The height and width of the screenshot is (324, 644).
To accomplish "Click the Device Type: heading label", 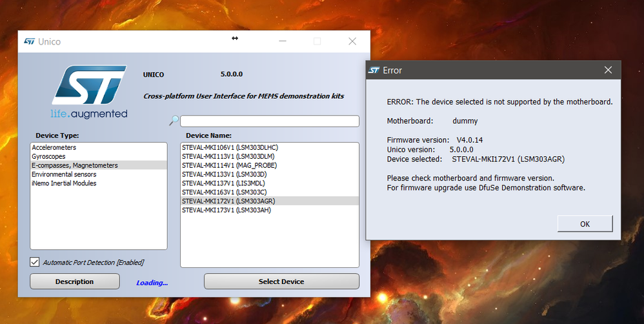I will 57,136.
